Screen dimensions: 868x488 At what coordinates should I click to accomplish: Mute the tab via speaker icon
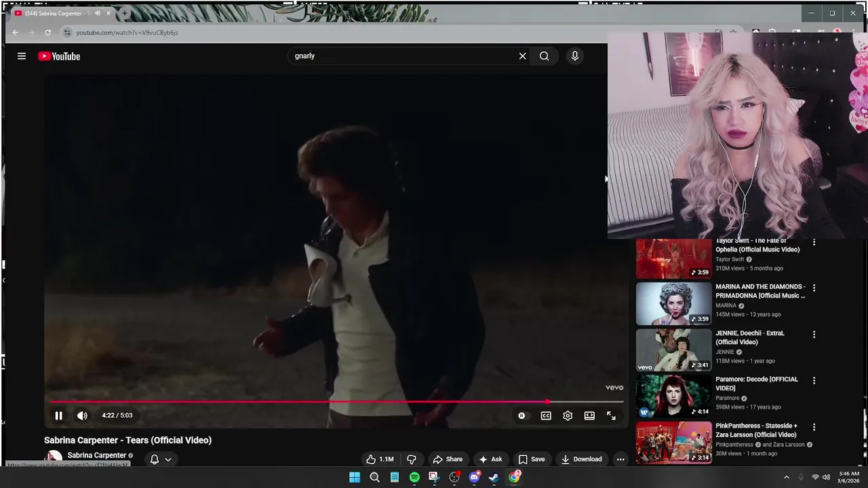[x=97, y=13]
